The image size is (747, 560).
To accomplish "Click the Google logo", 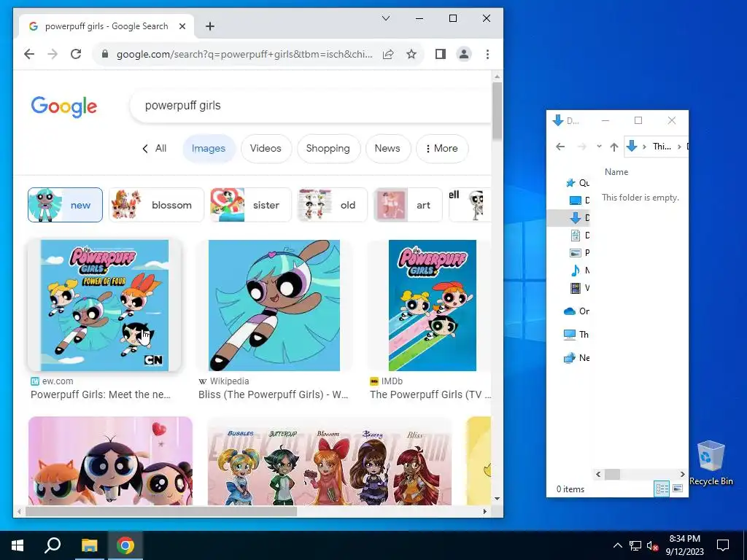I will point(64,106).
